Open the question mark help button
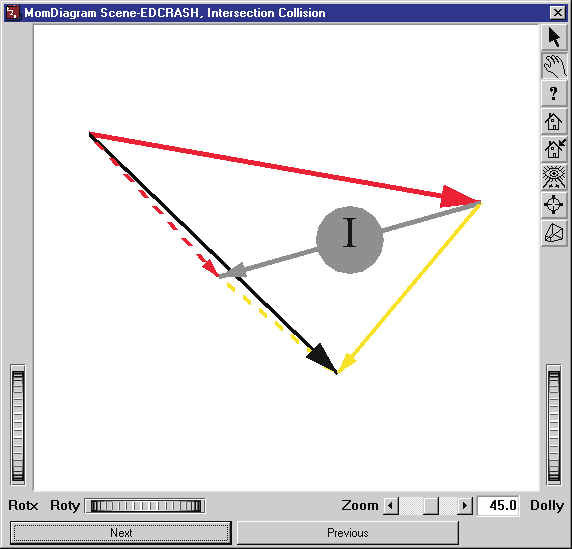This screenshot has height=549, width=572. [554, 94]
